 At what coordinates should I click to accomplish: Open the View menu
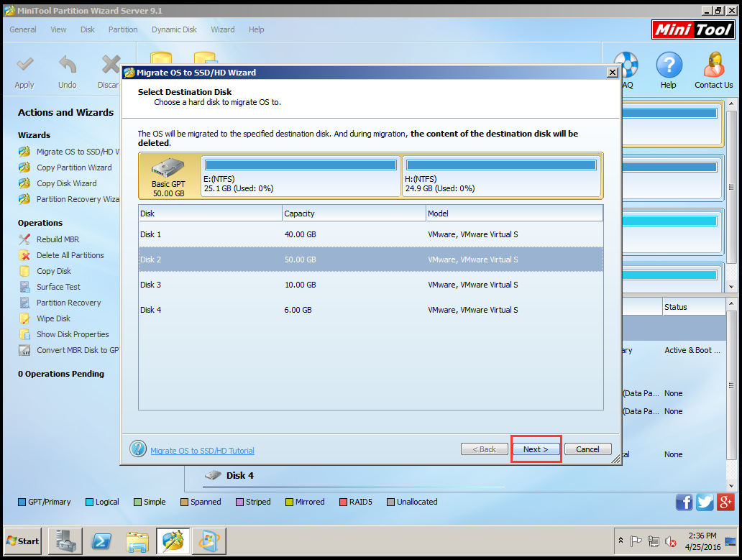click(58, 29)
